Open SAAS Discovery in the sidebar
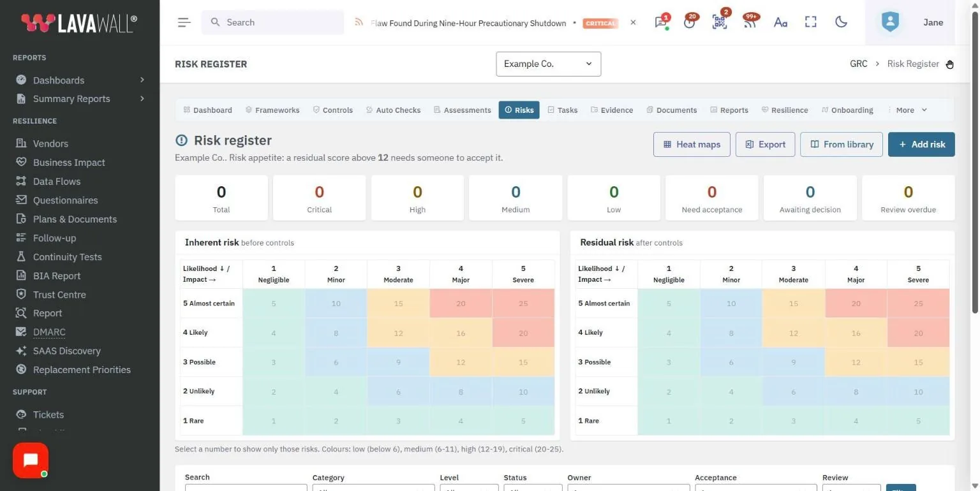Viewport: 980px width, 491px height. 67,351
